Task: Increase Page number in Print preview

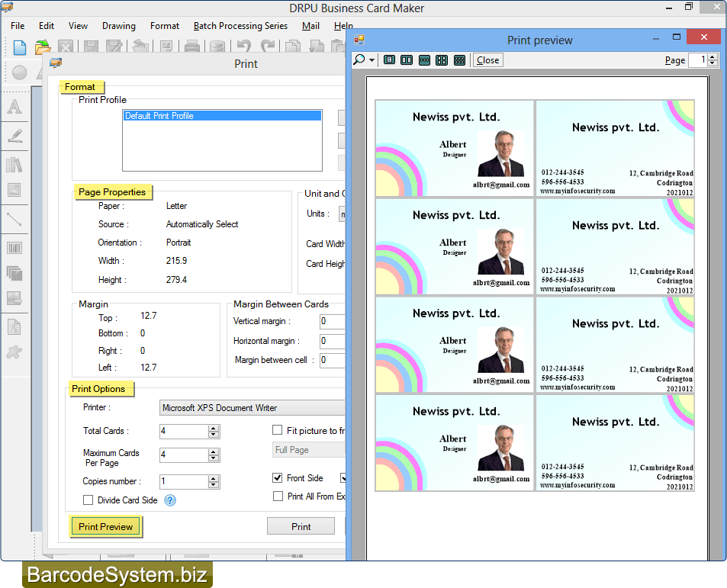Action: pyautogui.click(x=713, y=57)
